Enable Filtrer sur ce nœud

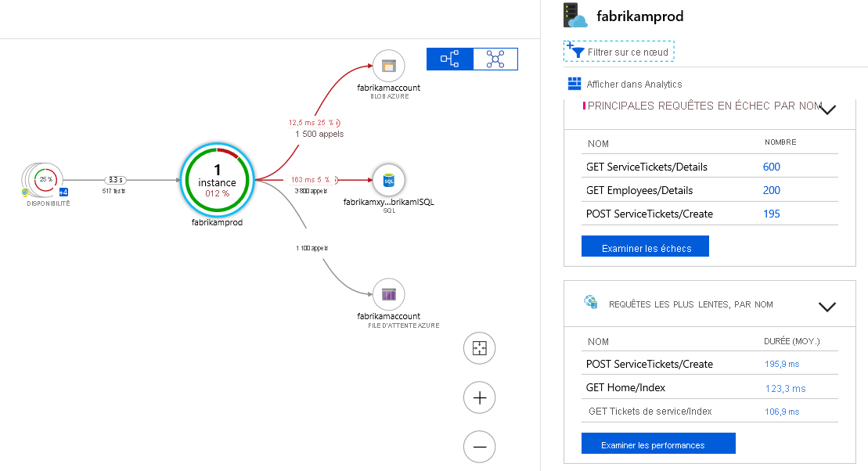[618, 51]
